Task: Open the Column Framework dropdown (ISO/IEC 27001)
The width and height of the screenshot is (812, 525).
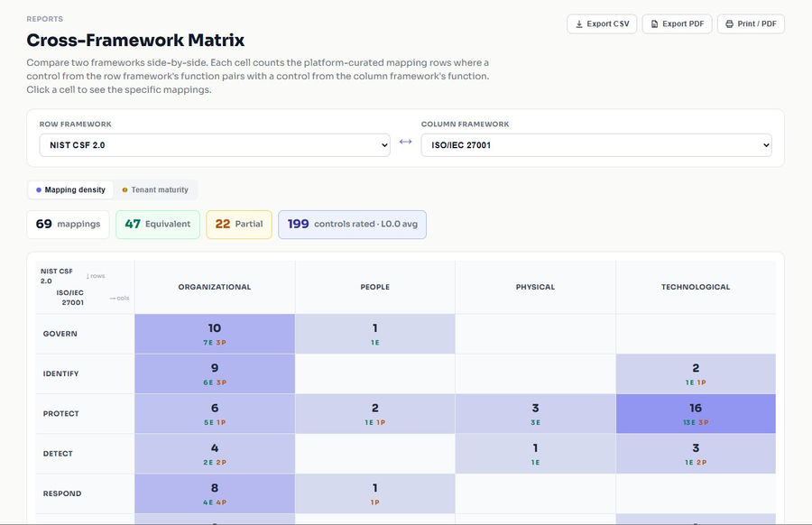Action: (596, 145)
